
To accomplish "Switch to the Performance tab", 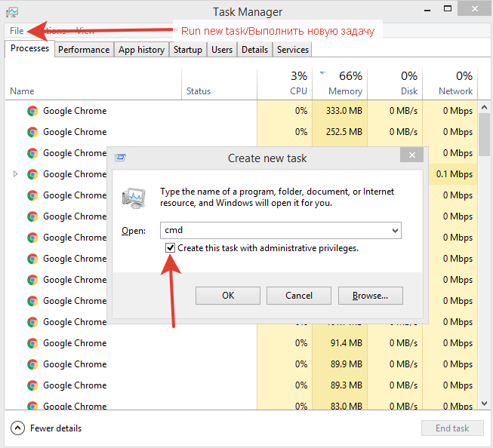I will pos(84,50).
